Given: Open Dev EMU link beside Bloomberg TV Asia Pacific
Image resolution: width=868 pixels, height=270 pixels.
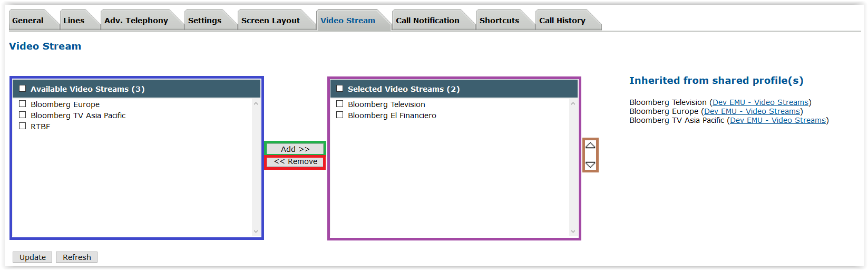Looking at the screenshot, I should (x=778, y=120).
